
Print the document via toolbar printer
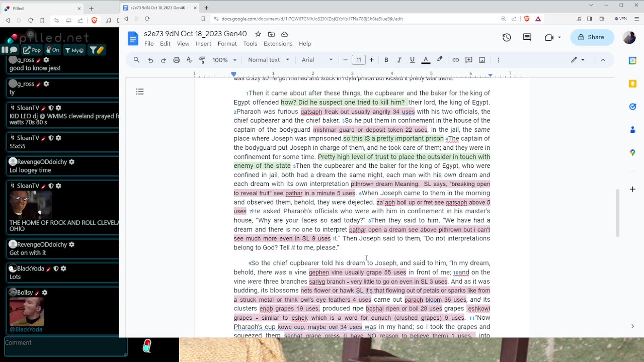(176, 60)
